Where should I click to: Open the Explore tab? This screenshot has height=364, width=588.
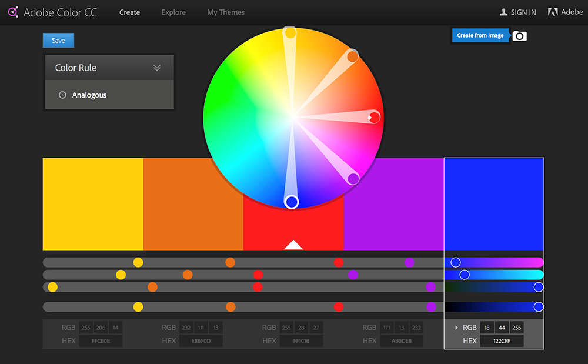tap(173, 12)
